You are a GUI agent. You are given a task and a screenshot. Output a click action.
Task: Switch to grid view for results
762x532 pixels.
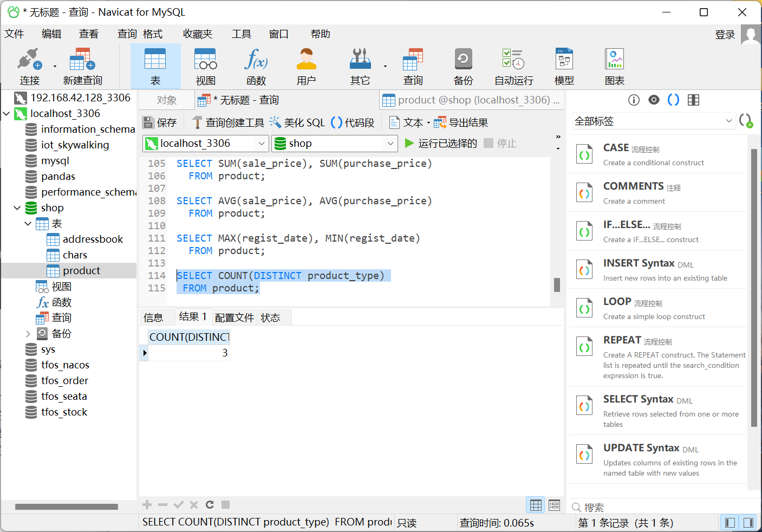tap(536, 505)
